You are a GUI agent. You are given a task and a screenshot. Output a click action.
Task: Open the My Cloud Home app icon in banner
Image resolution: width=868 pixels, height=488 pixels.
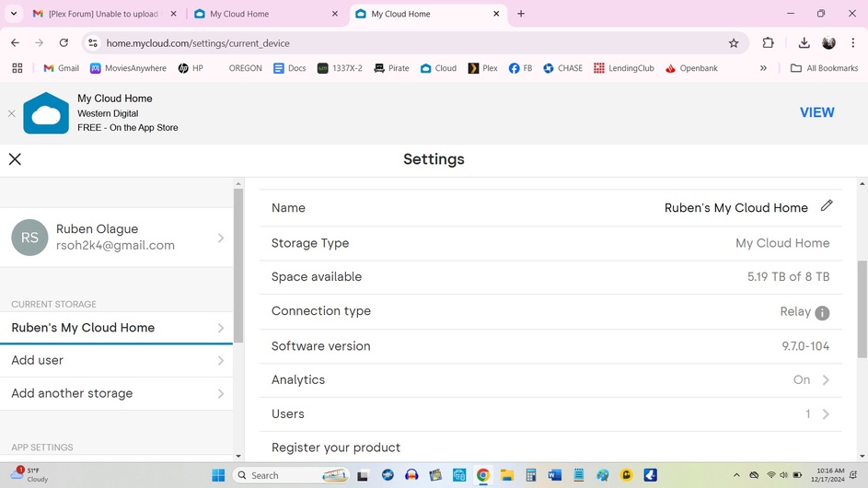pos(46,113)
